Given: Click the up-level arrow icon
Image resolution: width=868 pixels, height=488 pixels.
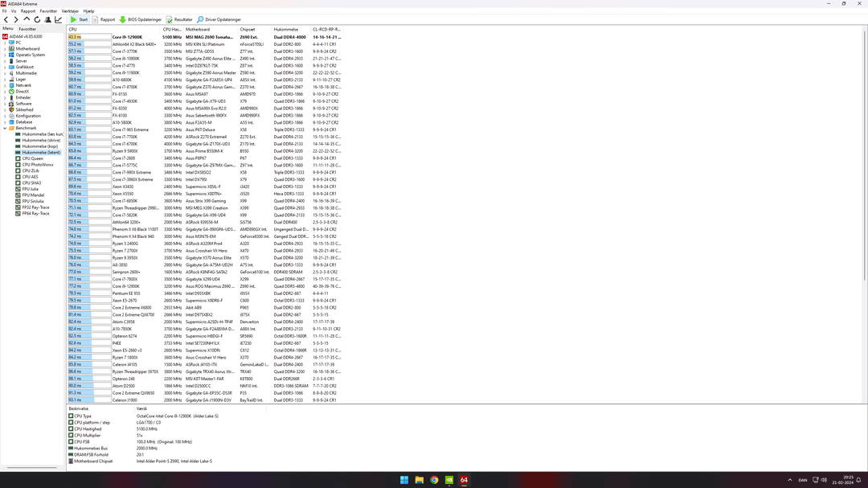Looking at the screenshot, I should [27, 19].
